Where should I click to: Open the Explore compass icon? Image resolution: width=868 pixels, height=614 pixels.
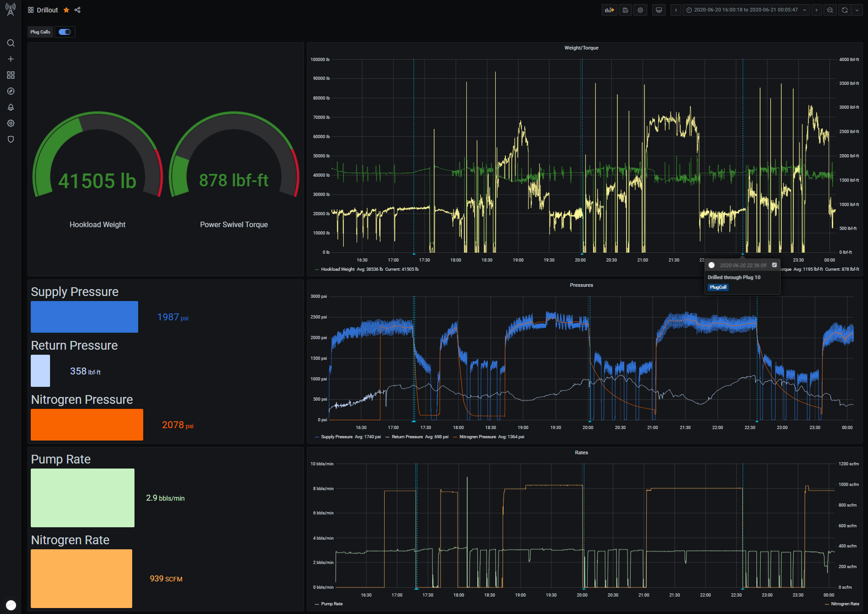point(11,91)
